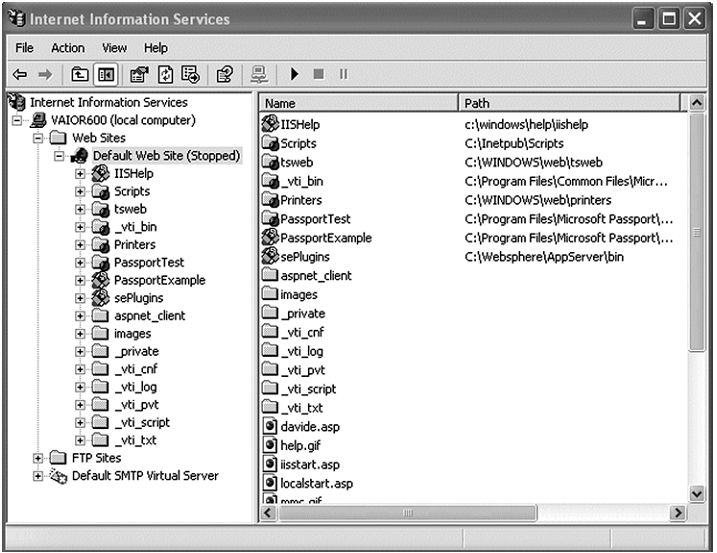
Task: Click the davide.asp file icon
Action: pyautogui.click(x=270, y=426)
